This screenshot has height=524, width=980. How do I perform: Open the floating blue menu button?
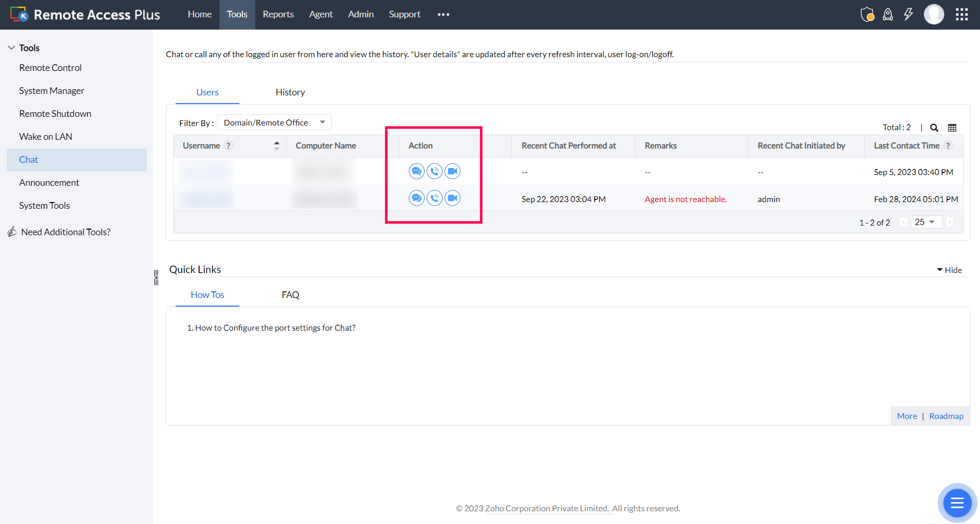point(957,503)
